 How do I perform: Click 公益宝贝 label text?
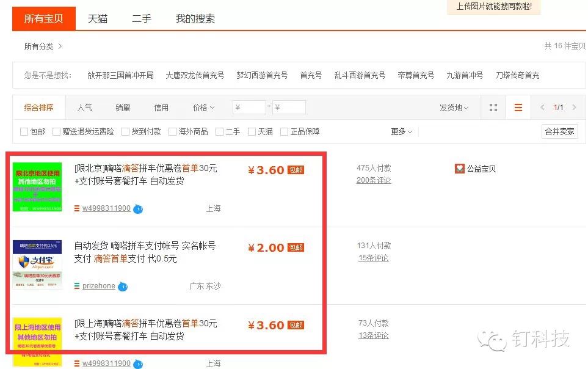click(481, 169)
